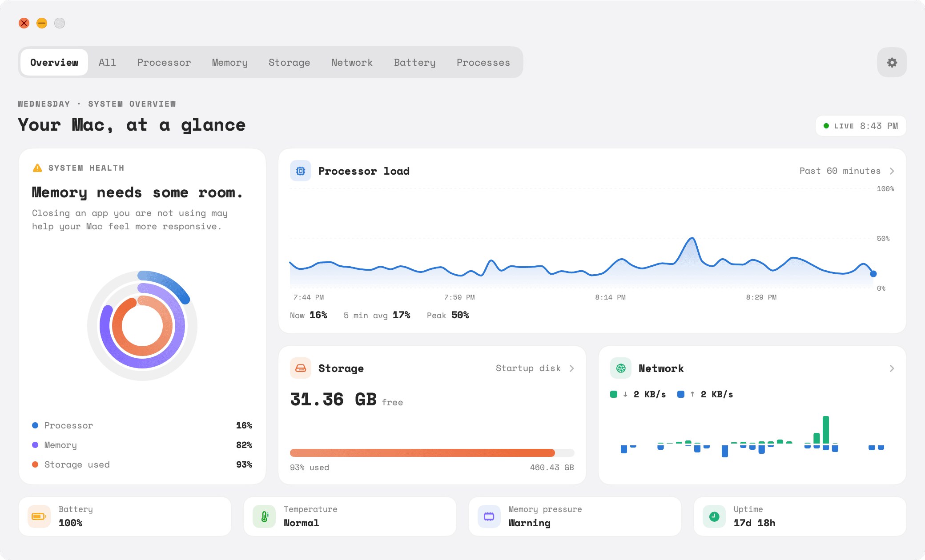Image resolution: width=925 pixels, height=560 pixels.
Task: Click the Battery icon in bottom card
Action: pyautogui.click(x=39, y=516)
